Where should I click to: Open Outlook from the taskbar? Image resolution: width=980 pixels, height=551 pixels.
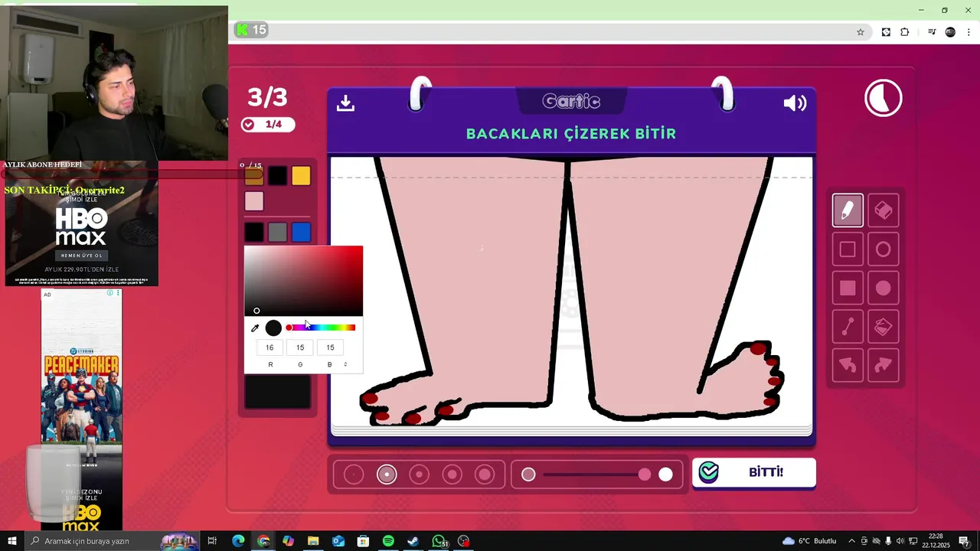click(x=338, y=541)
